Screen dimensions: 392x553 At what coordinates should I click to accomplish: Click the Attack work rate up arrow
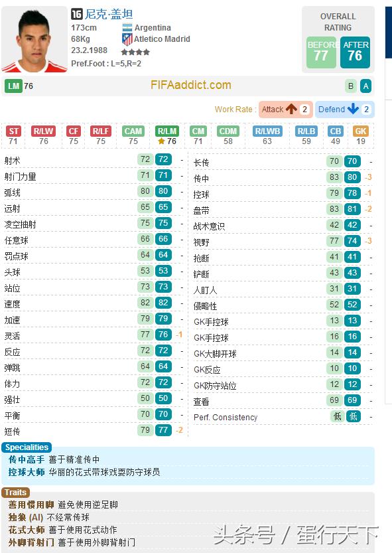click(x=291, y=110)
